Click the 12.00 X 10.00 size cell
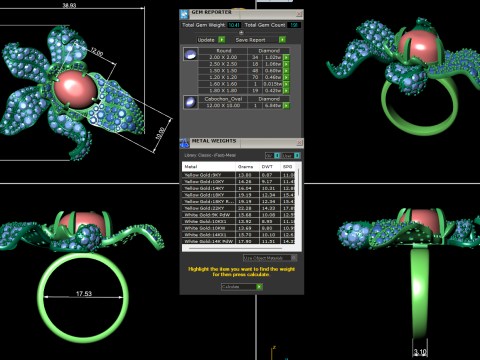The width and height of the screenshot is (480, 360). coord(223,106)
